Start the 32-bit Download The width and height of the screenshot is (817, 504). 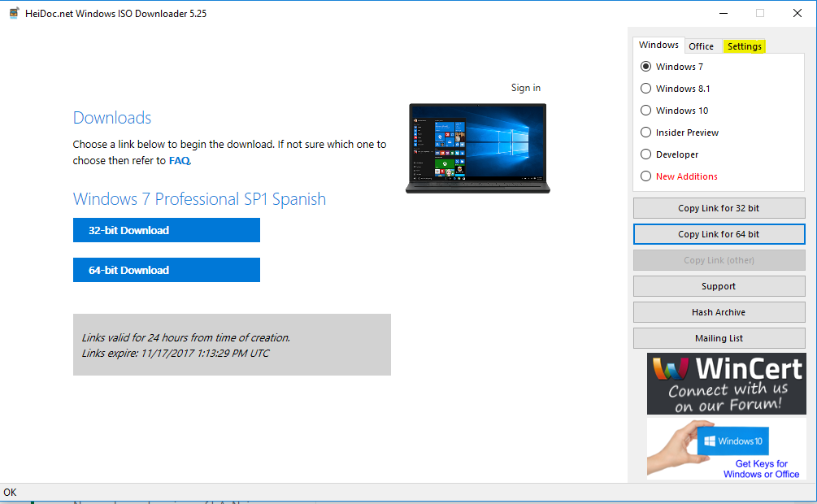click(166, 230)
